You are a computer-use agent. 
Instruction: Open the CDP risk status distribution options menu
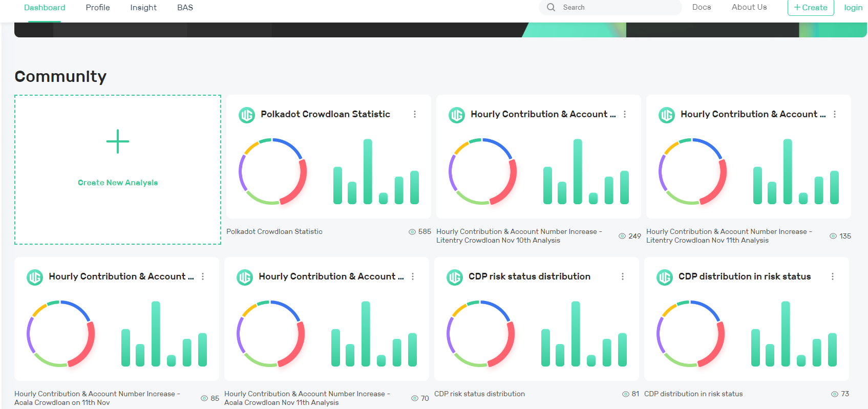tap(623, 276)
